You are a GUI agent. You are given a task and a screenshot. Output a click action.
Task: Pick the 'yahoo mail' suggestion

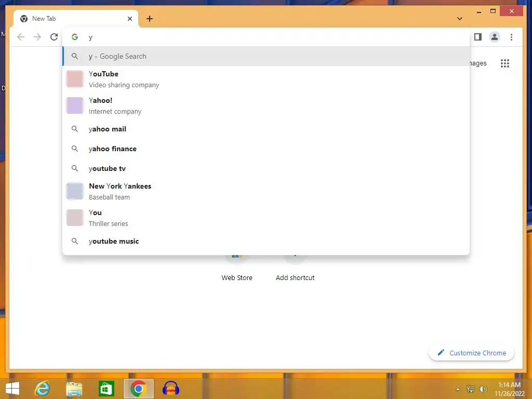[266, 129]
